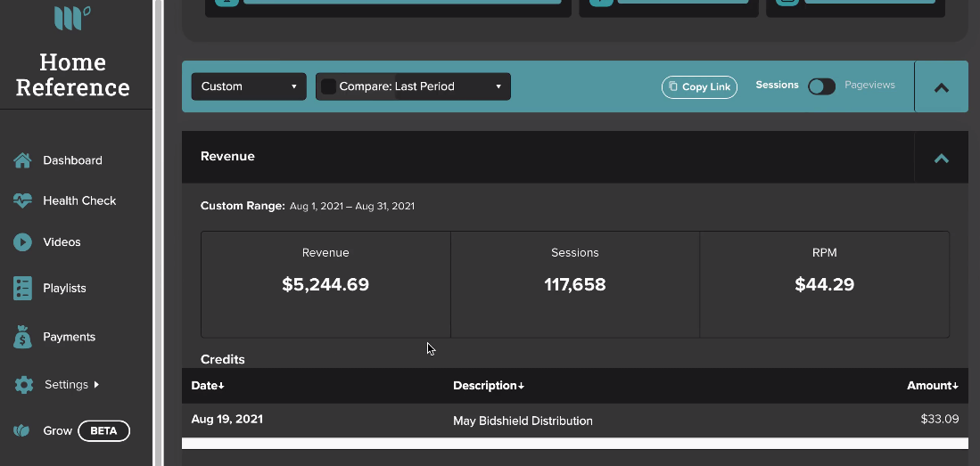Sort credits by Description column
Viewport: 980px width, 466px height.
coord(489,386)
